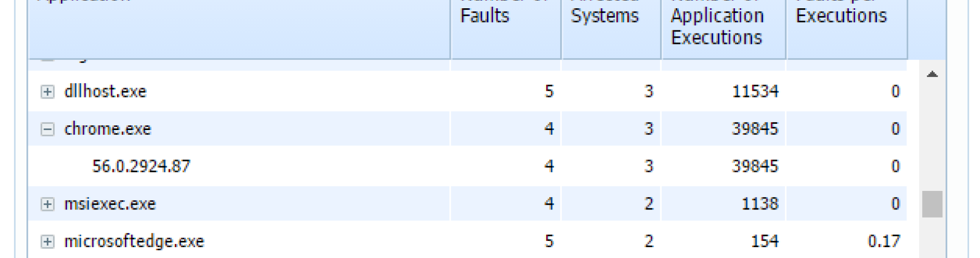Screen dimensions: 980x258
Task: Click executions value 154 for microsoftedge.exe
Action: pos(764,241)
